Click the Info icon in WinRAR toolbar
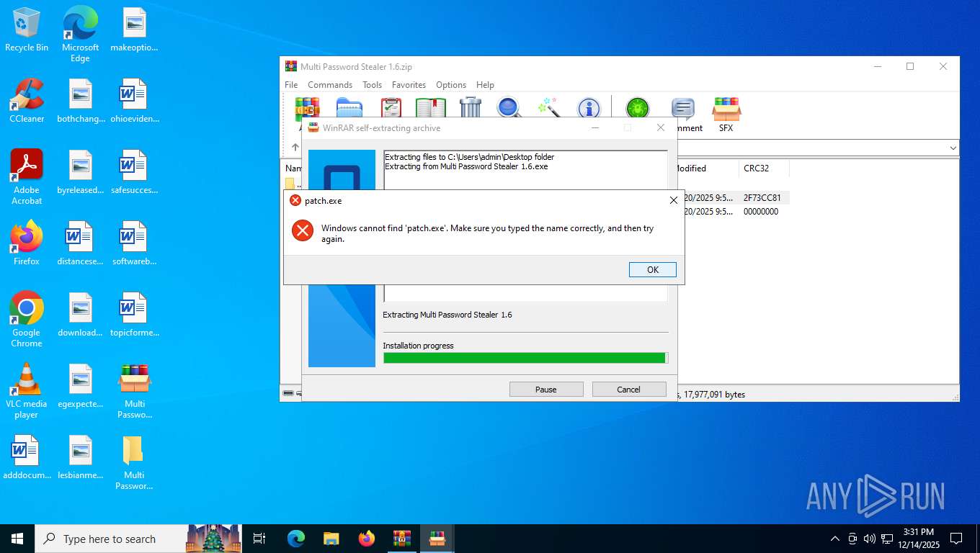The height and width of the screenshot is (553, 980). click(x=589, y=108)
